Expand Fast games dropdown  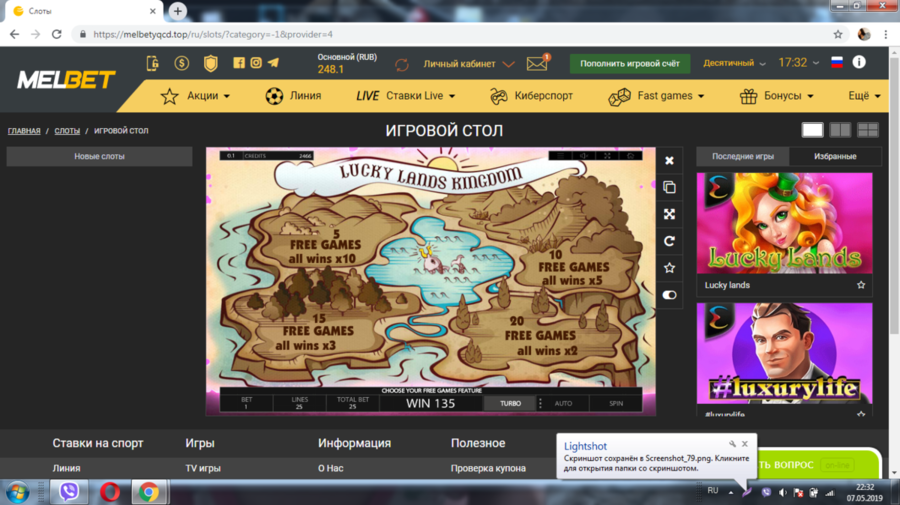[x=656, y=96]
